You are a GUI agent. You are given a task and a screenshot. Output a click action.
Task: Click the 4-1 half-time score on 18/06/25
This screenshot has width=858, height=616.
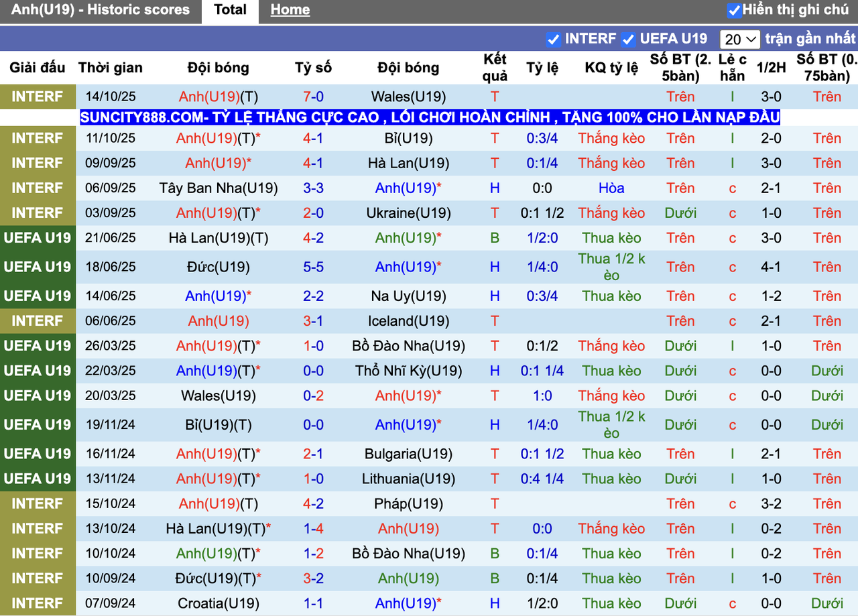click(x=771, y=267)
